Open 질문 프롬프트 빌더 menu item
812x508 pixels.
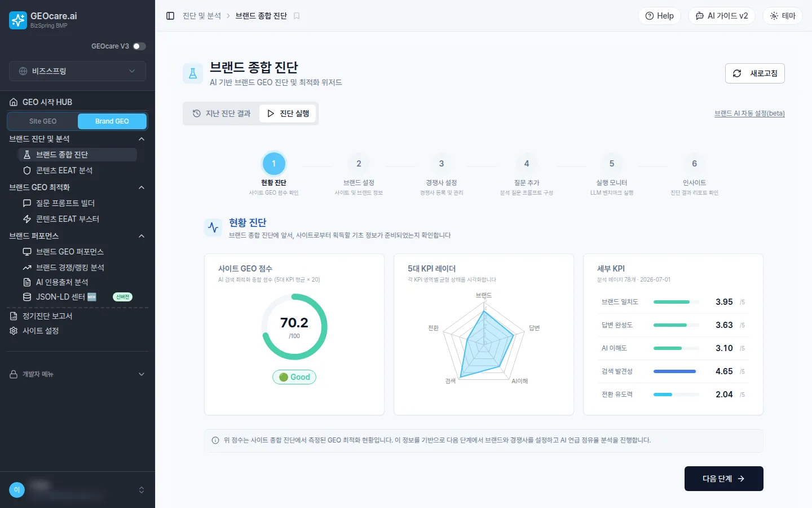coord(77,203)
